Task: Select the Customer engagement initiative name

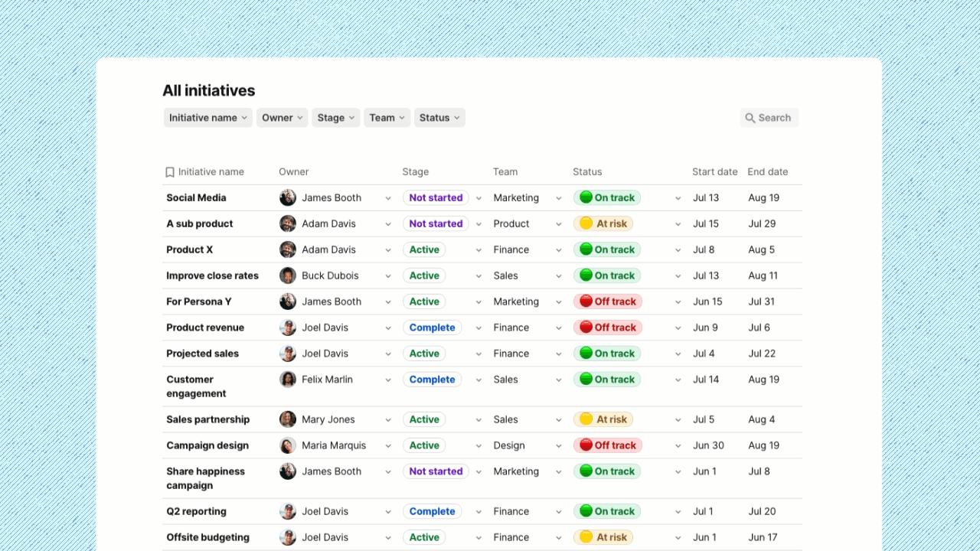Action: pos(196,386)
